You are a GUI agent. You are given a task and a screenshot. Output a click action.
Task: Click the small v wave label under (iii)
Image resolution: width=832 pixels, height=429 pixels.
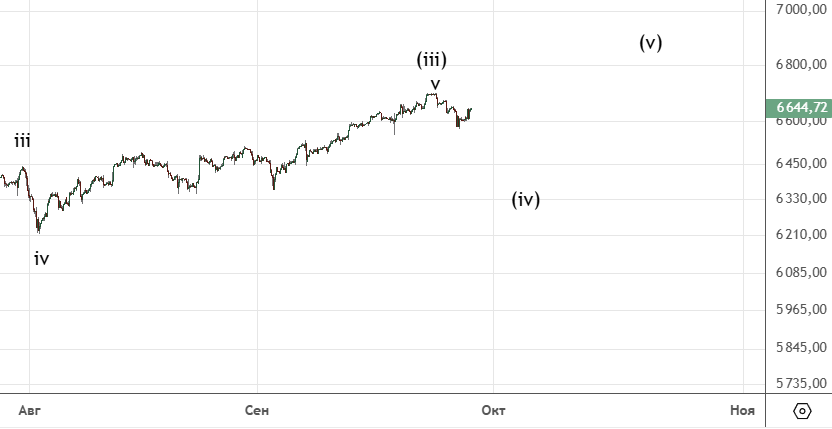pos(435,83)
